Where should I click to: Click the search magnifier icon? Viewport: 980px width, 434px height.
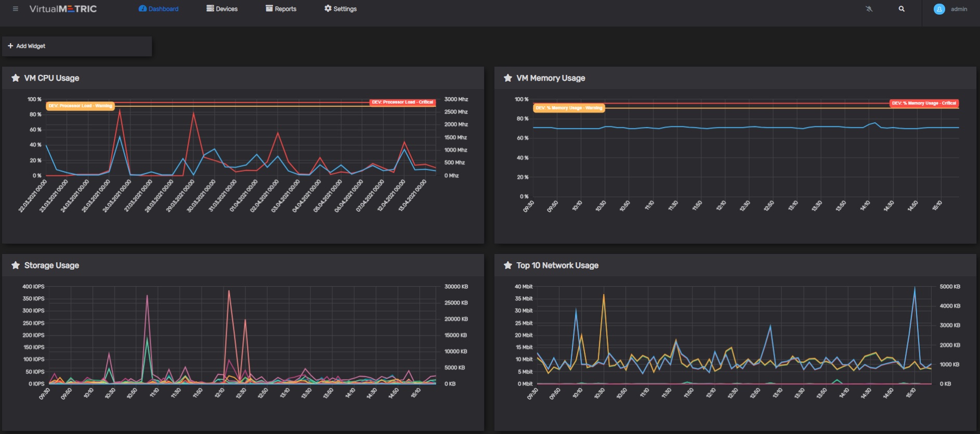pyautogui.click(x=901, y=9)
